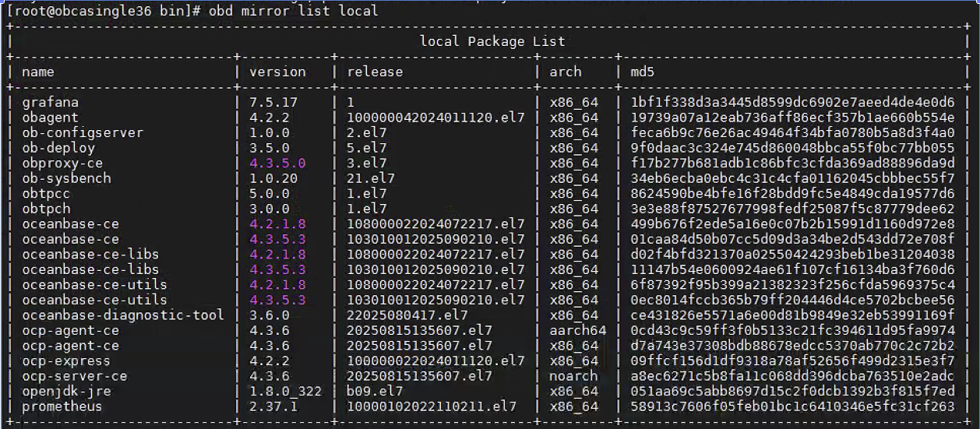The height and width of the screenshot is (429, 980).
Task: Select the 'oceanbase-diagnostic-tool' package name
Action: click(123, 315)
